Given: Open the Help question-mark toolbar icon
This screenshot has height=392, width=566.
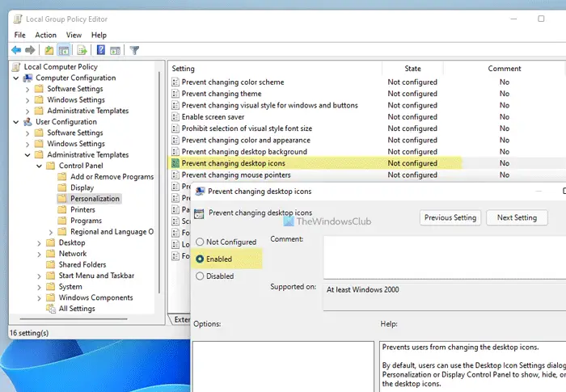Looking at the screenshot, I should tap(101, 50).
